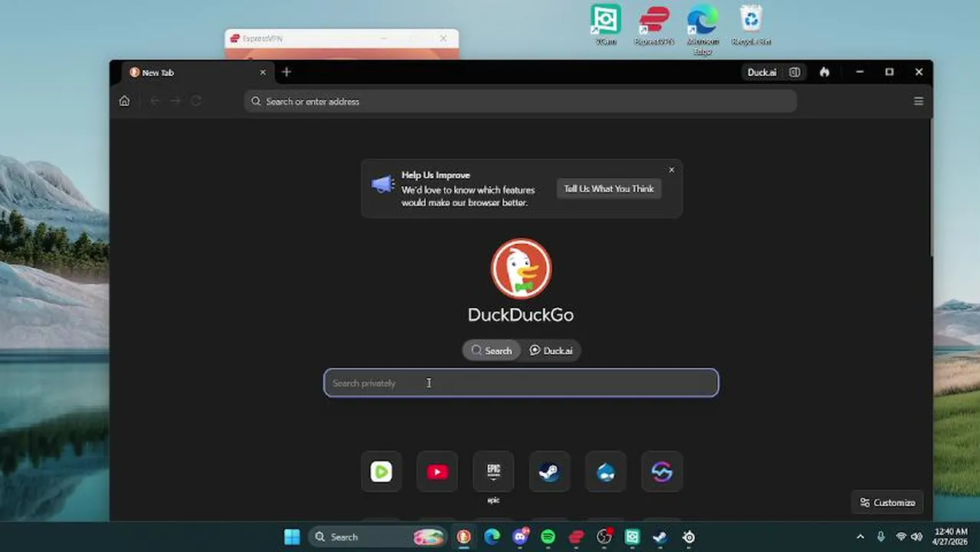Image resolution: width=980 pixels, height=552 pixels.
Task: Open the purple swirl favorite tile
Action: (662, 472)
